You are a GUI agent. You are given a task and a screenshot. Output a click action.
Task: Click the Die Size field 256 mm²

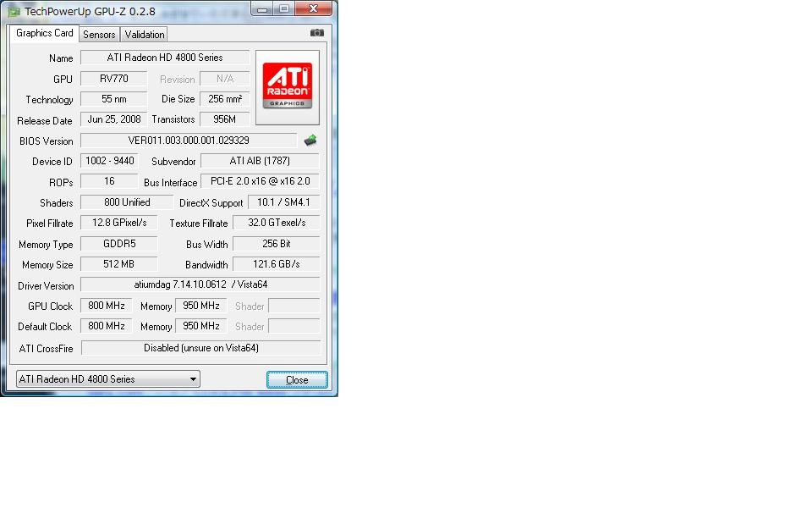225,99
